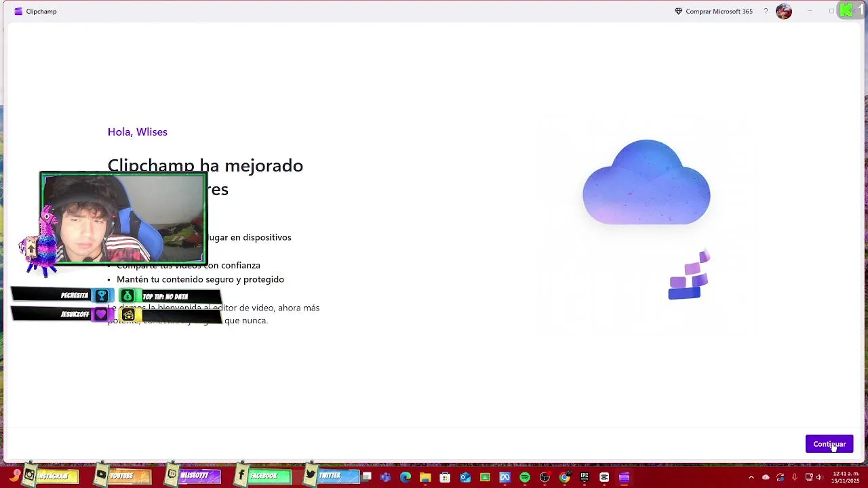This screenshot has width=868, height=488.
Task: Show hidden tray icons chevron
Action: point(751,477)
